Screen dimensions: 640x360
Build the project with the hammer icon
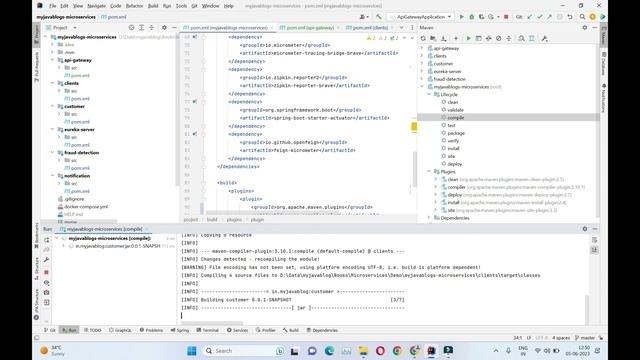click(x=379, y=17)
